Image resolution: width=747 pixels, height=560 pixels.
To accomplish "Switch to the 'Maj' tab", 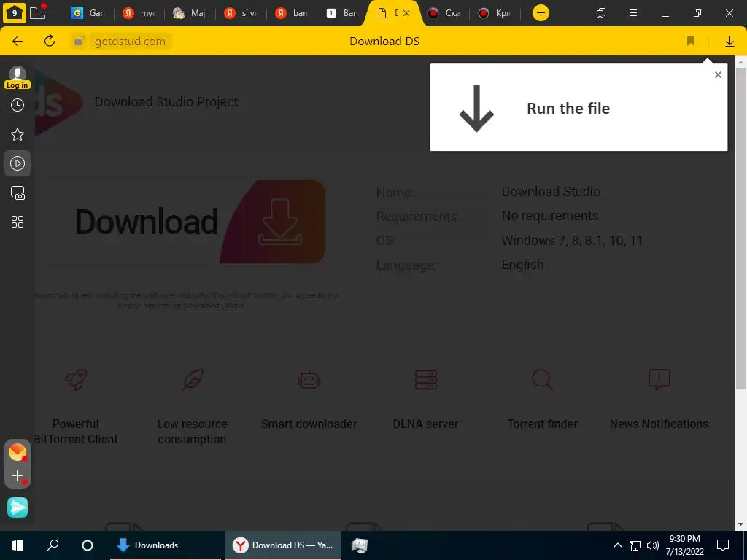I will (x=189, y=13).
